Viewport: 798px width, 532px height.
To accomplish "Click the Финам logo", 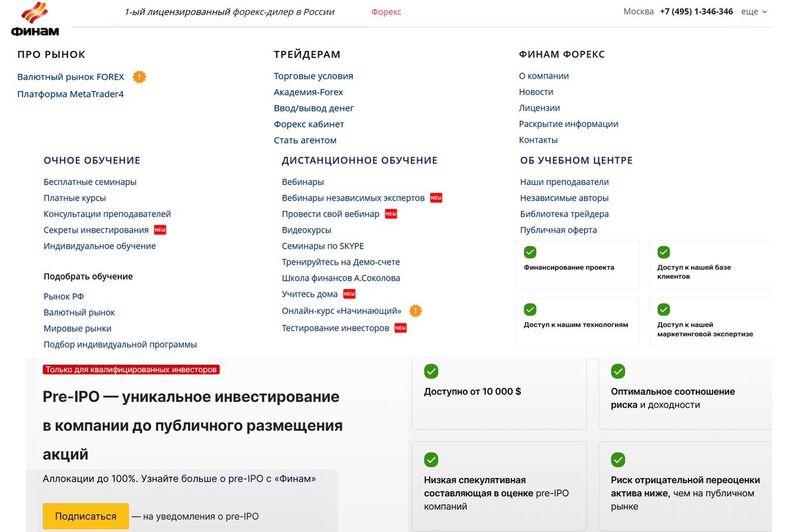I will pos(35,19).
